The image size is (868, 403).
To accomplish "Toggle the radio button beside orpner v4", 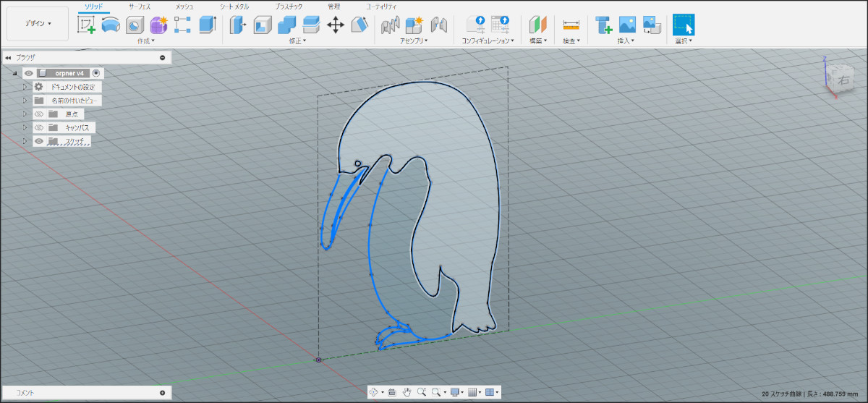I will pyautogui.click(x=96, y=73).
